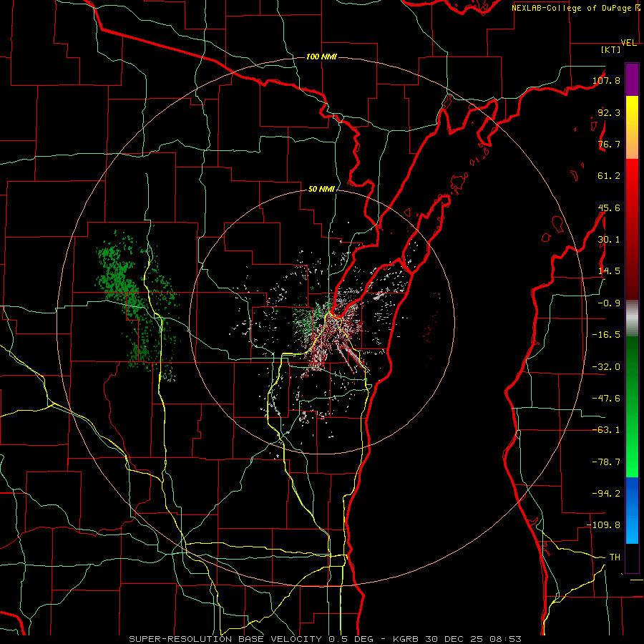The height and width of the screenshot is (644, 644).
Task: Click the 30.1 legend value
Action: click(x=609, y=240)
